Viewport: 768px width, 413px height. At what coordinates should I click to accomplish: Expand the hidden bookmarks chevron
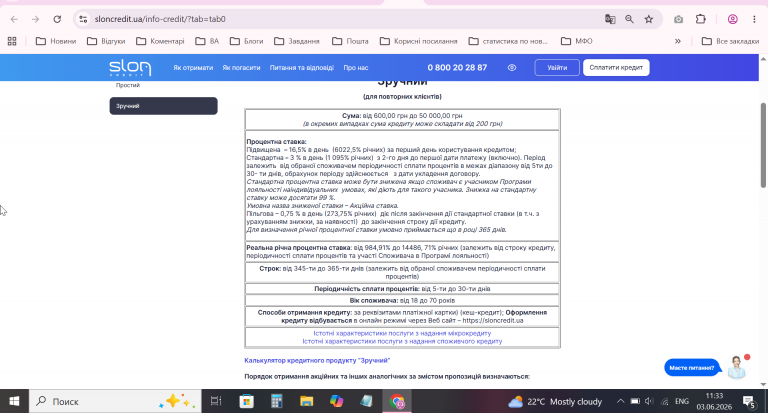pyautogui.click(x=678, y=41)
